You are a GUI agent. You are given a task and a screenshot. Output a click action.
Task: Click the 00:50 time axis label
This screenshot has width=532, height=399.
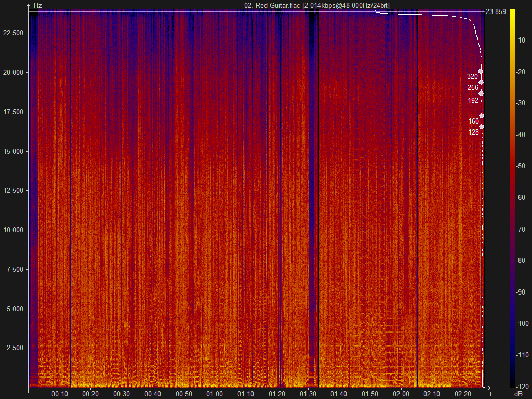point(184,394)
